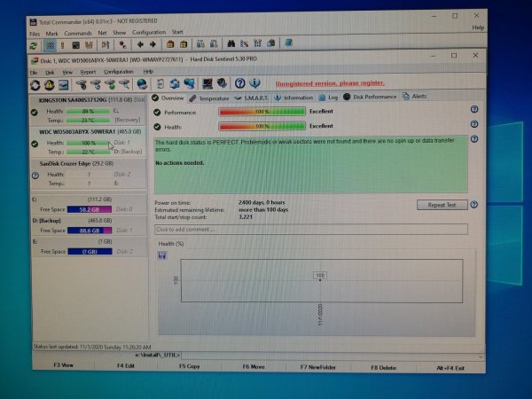This screenshot has height=399, width=532.
Task: Click help icon beside the status text box
Action: [x=474, y=139]
